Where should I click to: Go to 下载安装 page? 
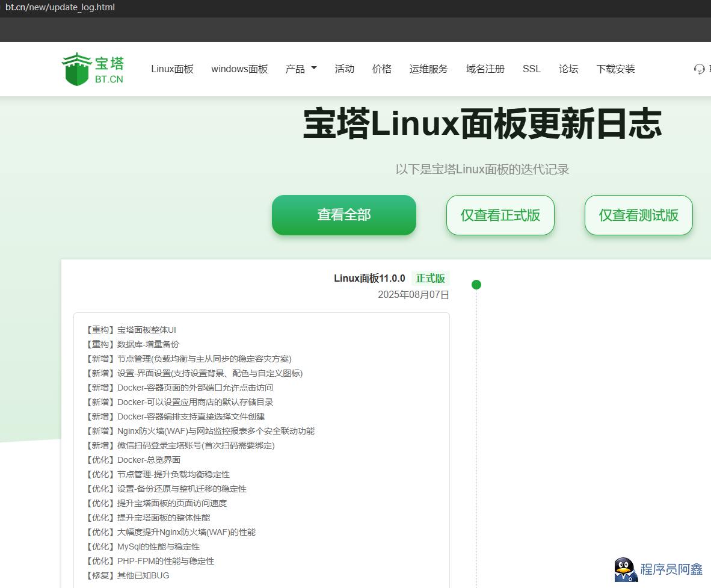coord(616,69)
